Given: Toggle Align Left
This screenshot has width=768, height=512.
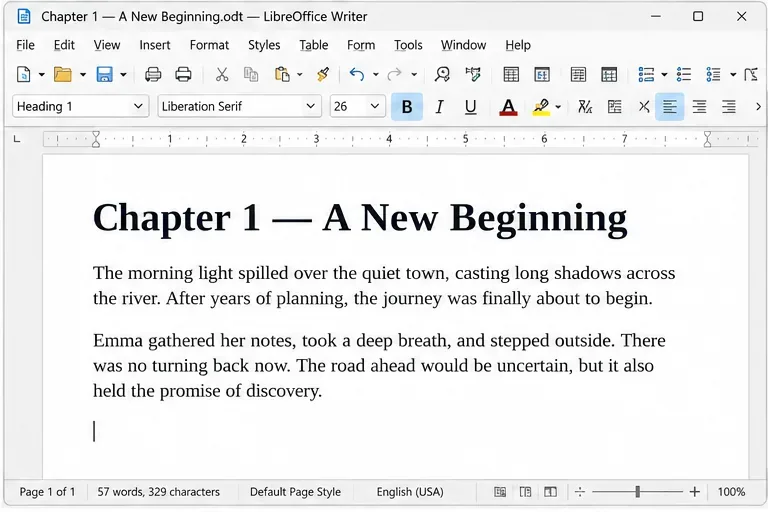Looking at the screenshot, I should pos(670,106).
